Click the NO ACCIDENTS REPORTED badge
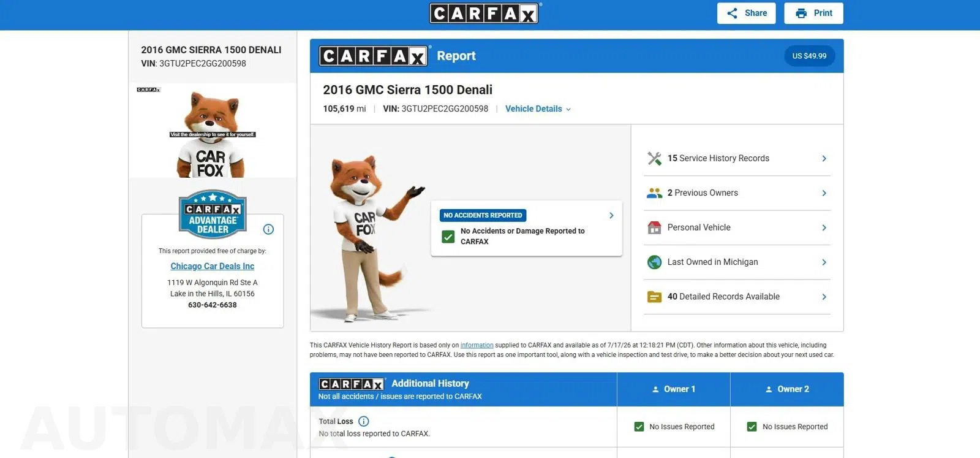The height and width of the screenshot is (458, 980). click(x=483, y=215)
